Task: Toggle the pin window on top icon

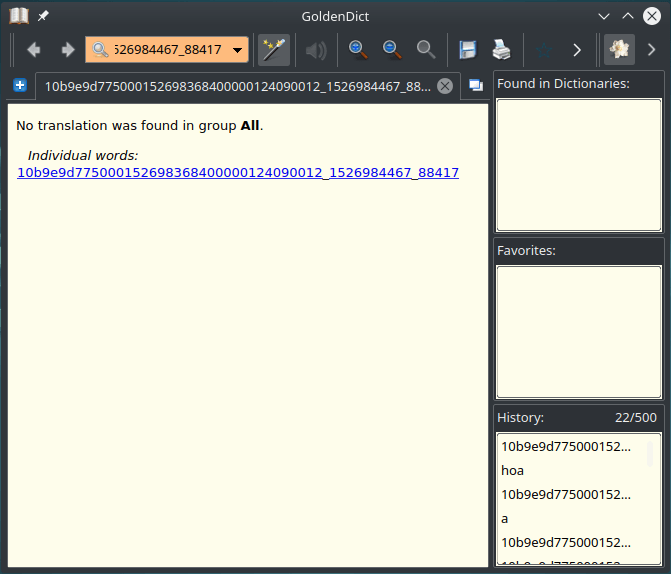Action: [x=43, y=16]
